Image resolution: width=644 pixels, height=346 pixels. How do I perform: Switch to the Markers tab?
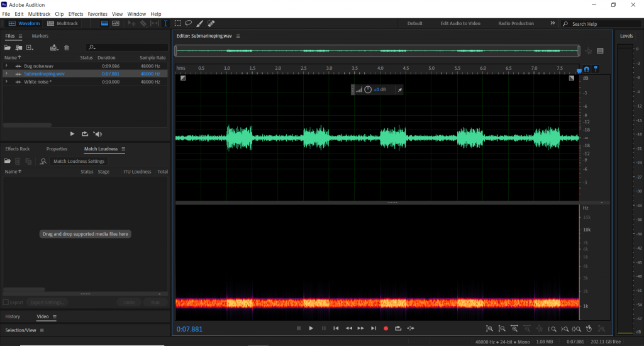pyautogui.click(x=40, y=36)
